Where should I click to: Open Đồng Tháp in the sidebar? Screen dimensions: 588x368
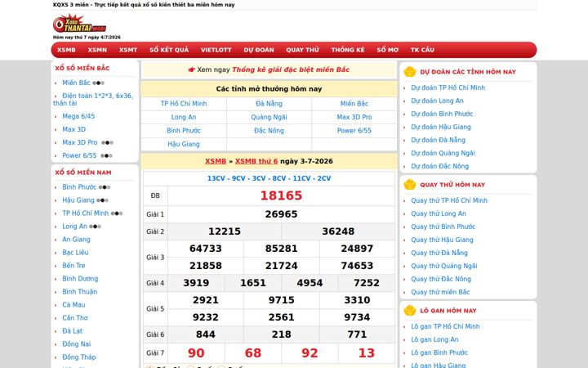79,357
